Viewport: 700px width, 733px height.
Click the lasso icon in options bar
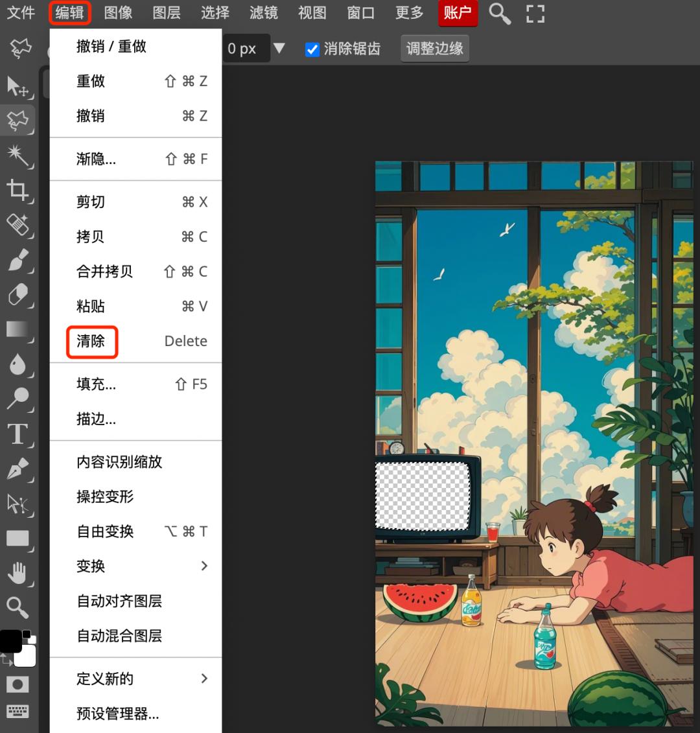click(x=20, y=48)
